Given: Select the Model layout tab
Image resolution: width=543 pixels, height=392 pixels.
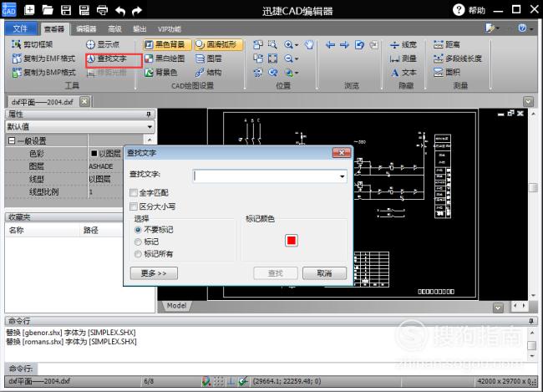Looking at the screenshot, I should click(176, 306).
